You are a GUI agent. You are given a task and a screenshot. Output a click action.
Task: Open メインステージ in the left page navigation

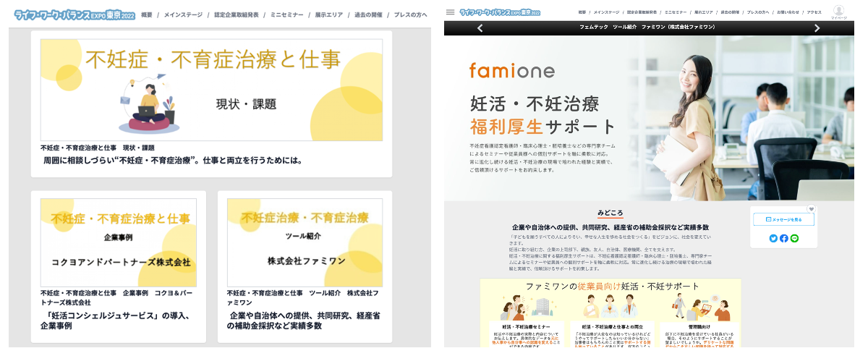point(184,14)
